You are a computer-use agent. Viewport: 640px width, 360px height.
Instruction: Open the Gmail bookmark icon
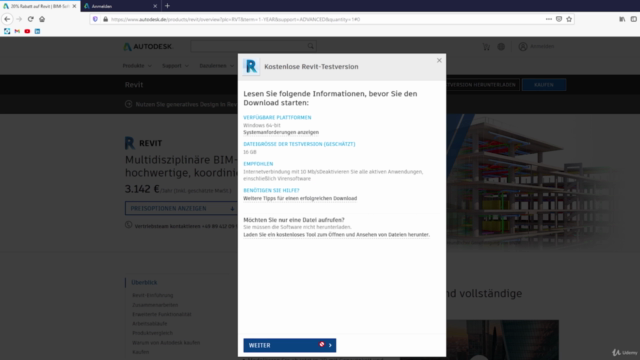(17, 31)
